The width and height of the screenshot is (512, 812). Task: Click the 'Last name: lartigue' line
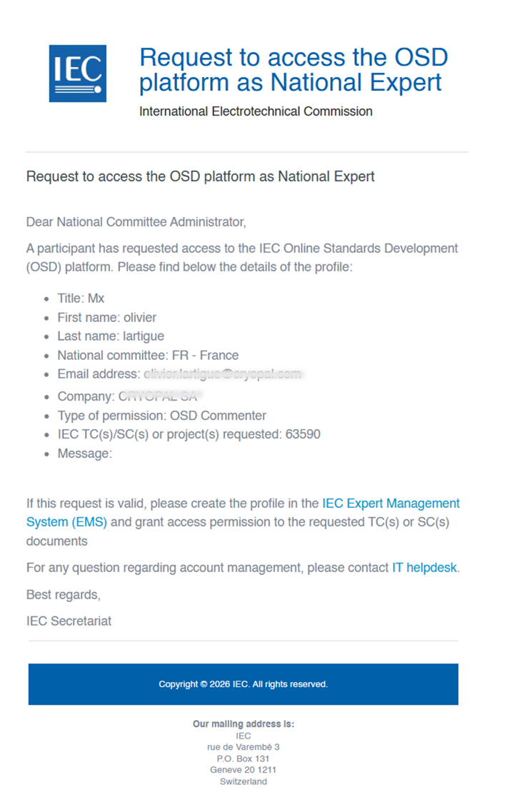tap(111, 336)
